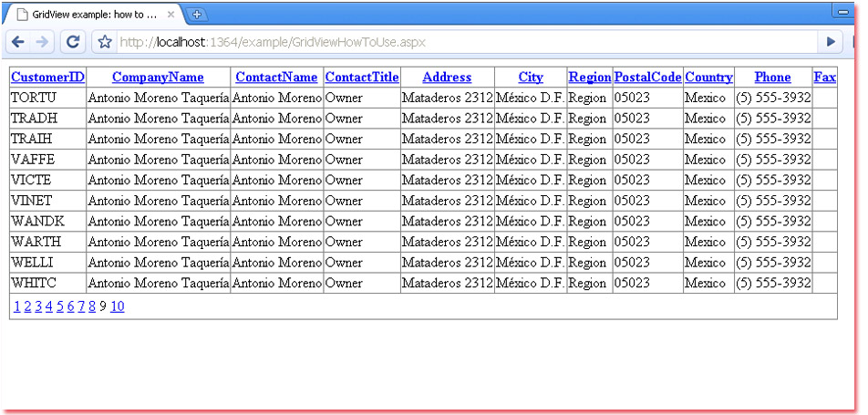
Task: Click the browser Forward arrow button
Action: [42, 42]
